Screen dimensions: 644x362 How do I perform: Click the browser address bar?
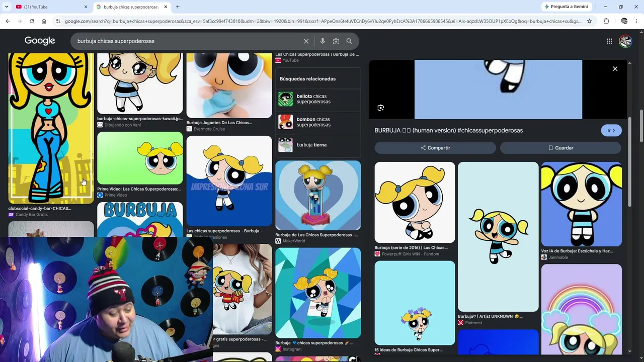pos(322,21)
